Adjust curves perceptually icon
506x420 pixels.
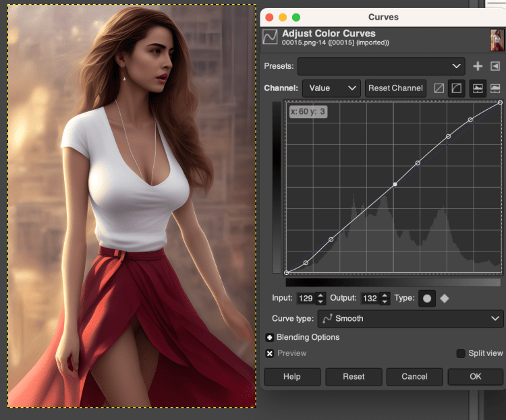pyautogui.click(x=456, y=88)
